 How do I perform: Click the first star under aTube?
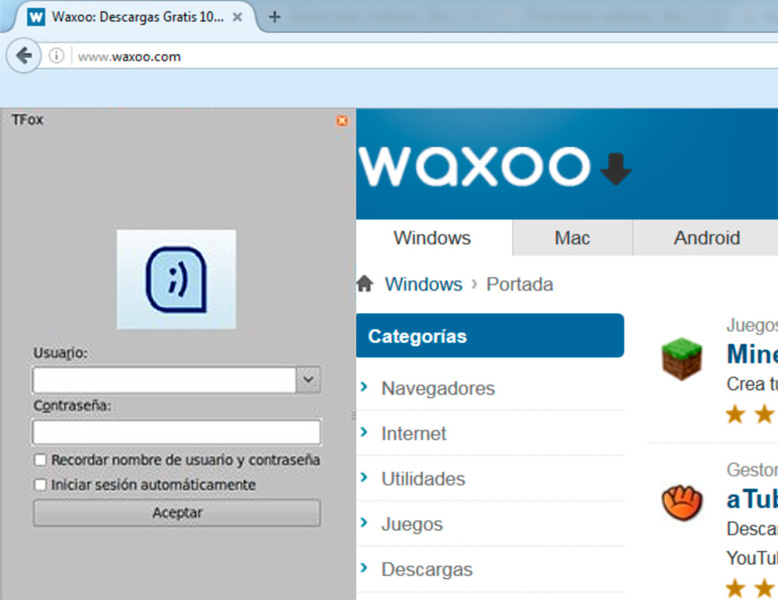coord(735,589)
